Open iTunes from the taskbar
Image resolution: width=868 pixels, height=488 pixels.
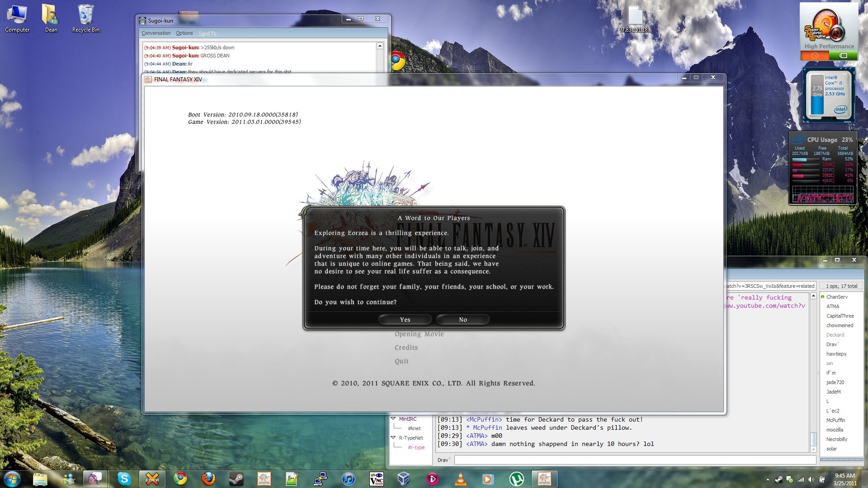click(x=348, y=479)
